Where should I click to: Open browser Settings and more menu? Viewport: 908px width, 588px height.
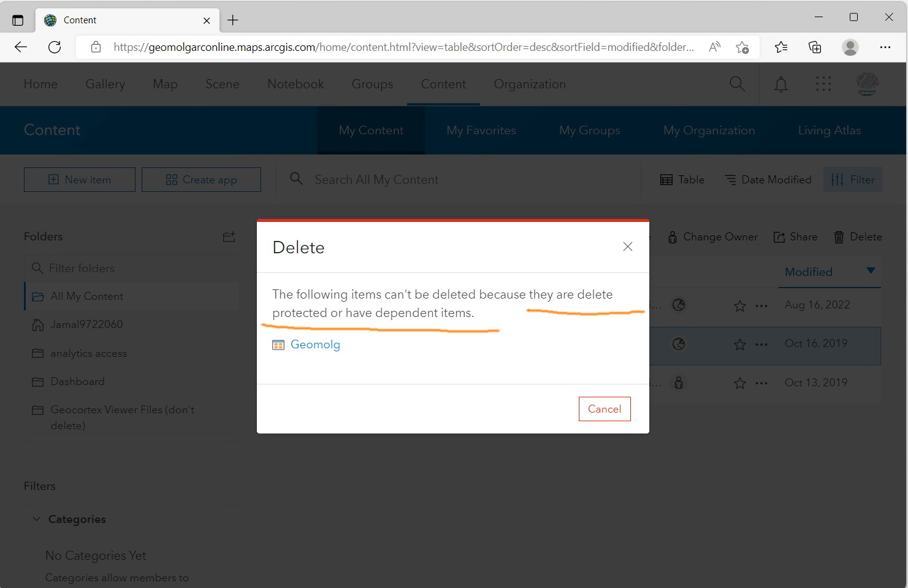point(885,47)
